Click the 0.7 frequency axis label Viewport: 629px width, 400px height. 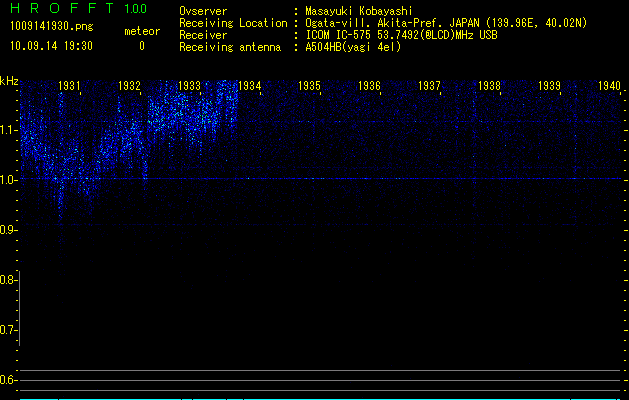tap(8, 330)
